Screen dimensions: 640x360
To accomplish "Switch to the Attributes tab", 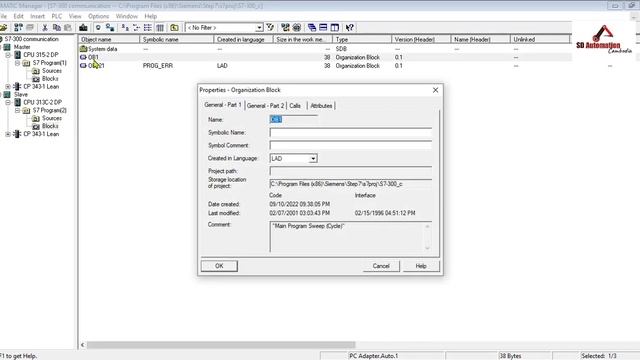I will 321,106.
